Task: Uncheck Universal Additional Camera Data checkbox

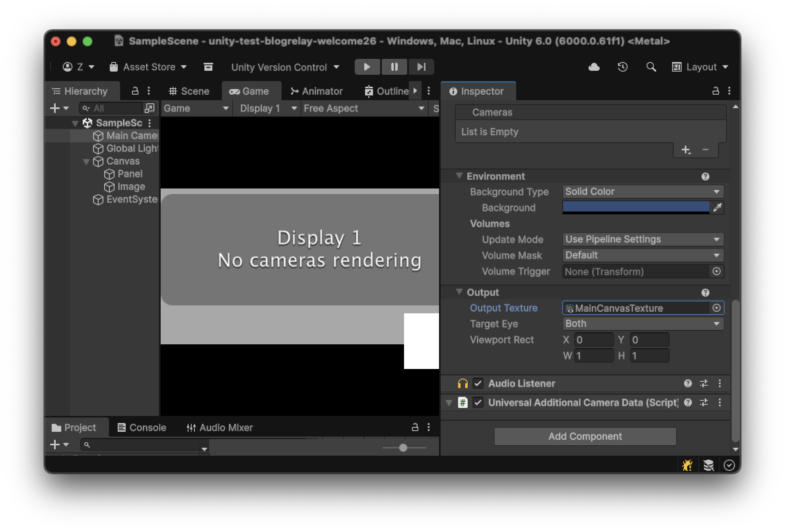Action: (478, 402)
